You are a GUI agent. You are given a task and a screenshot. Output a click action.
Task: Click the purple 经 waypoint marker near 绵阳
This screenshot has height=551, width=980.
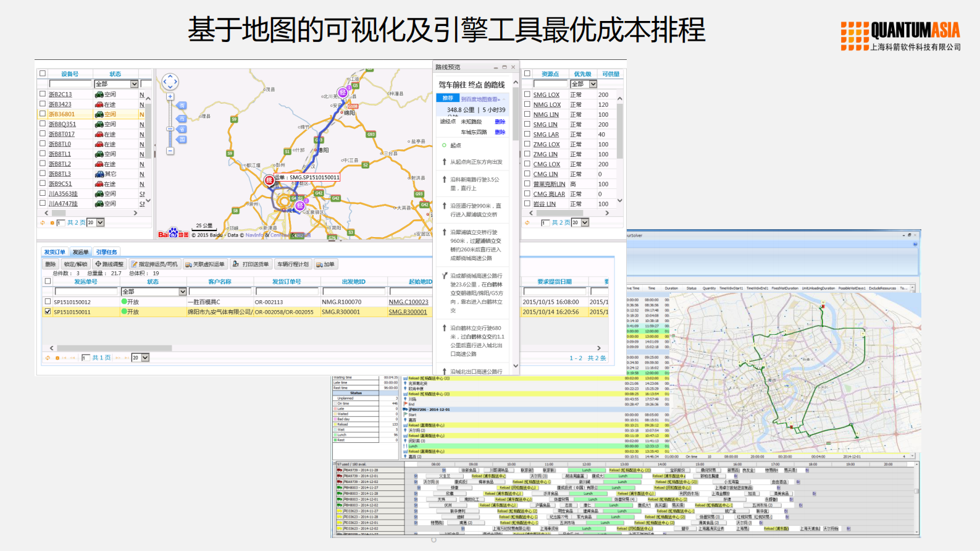pos(343,93)
